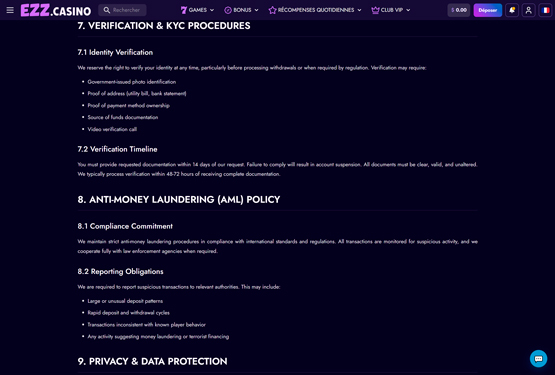Click subheading 7.2 Verification Timeline

[118, 149]
